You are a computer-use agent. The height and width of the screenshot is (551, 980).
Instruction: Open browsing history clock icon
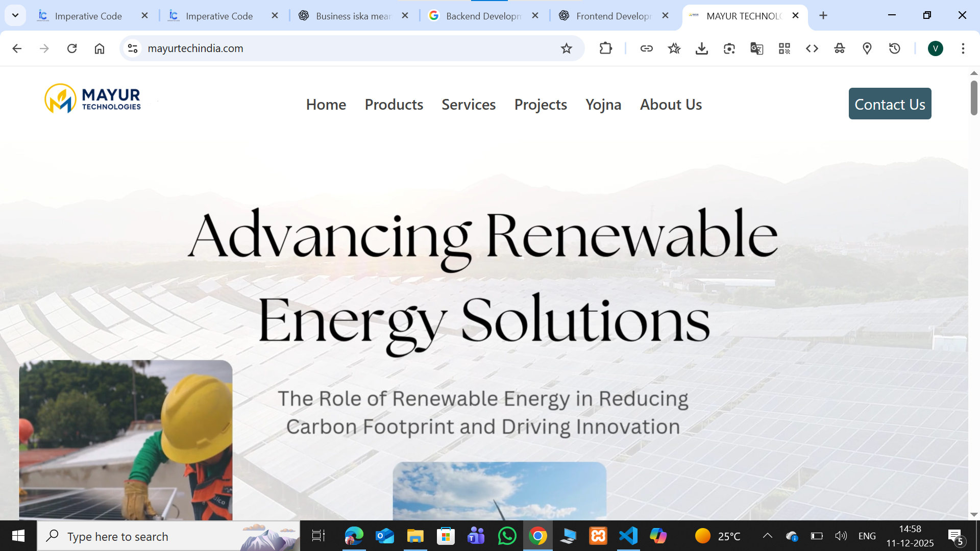pos(895,48)
